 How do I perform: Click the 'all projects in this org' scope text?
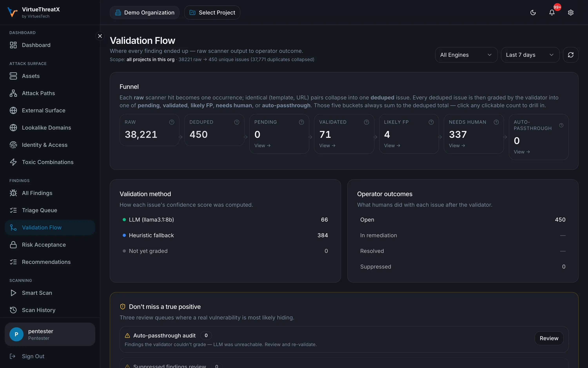tap(150, 59)
